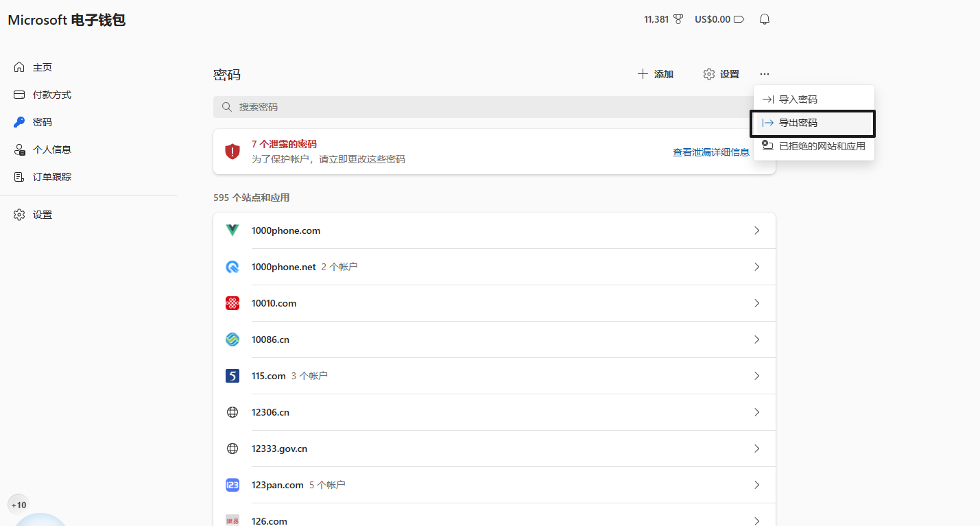This screenshot has height=526, width=980.
Task: Open 115.com entry with 3 accounts
Action: click(494, 376)
